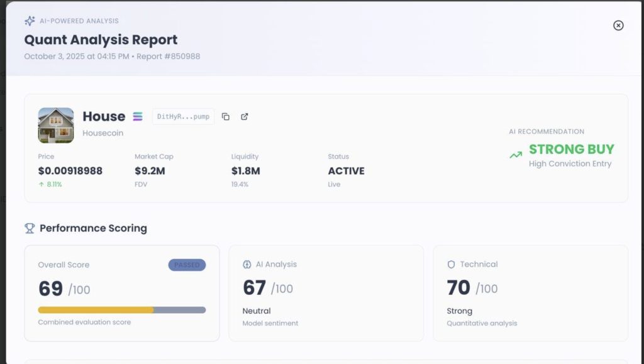Click the trophy icon by Performance Scoring
Screen dimensions: 644x364
(30, 228)
